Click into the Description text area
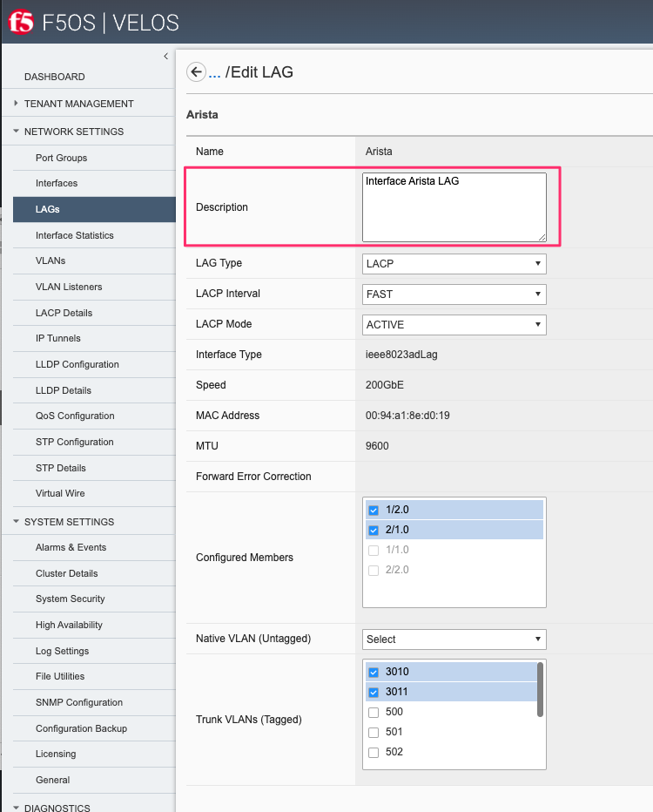 454,207
